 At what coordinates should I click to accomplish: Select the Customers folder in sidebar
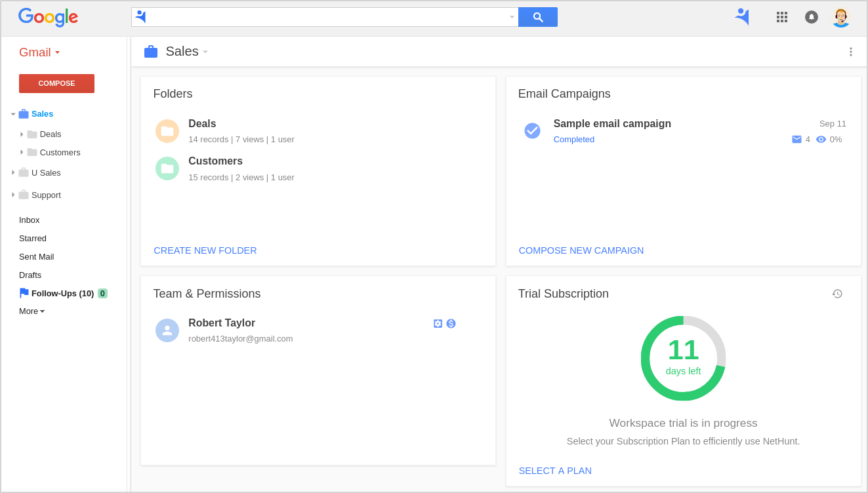[60, 153]
